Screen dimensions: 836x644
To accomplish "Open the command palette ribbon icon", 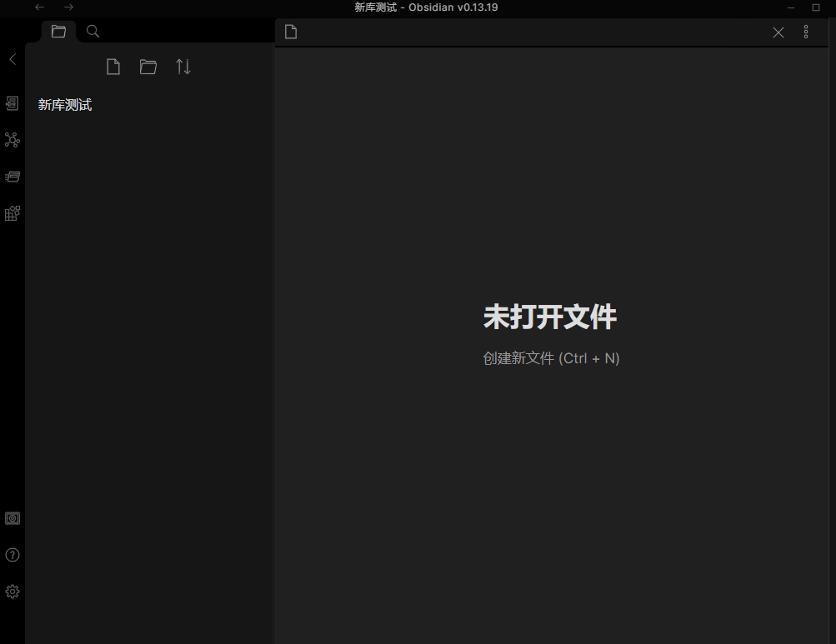I will click(x=13, y=177).
